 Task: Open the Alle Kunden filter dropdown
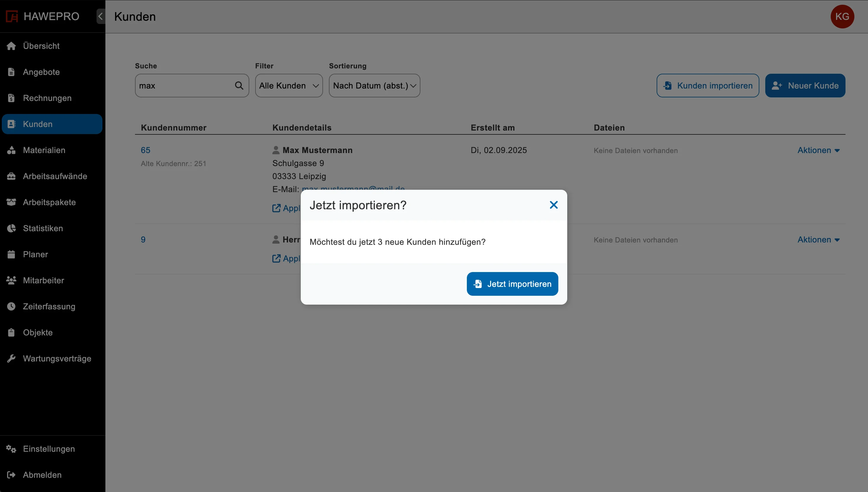tap(289, 86)
